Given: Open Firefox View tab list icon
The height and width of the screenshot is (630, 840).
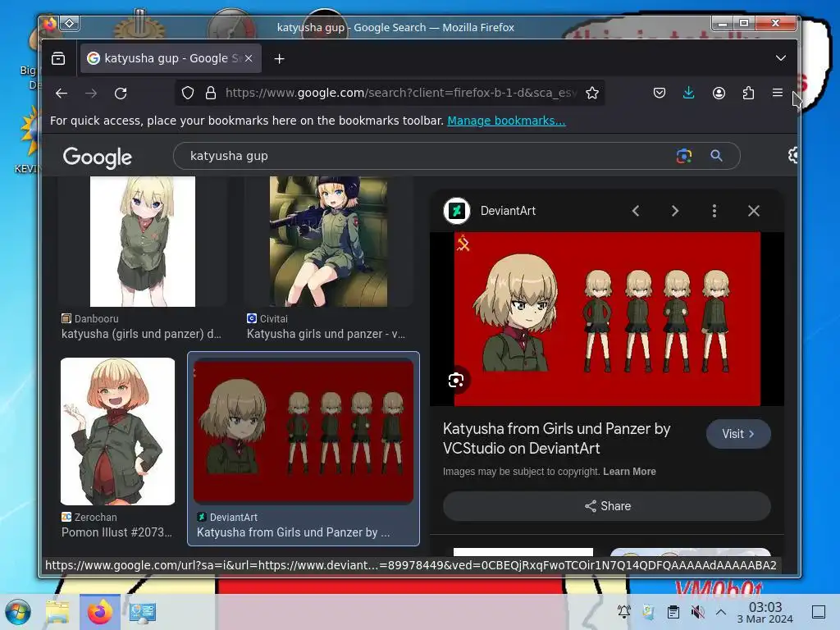Looking at the screenshot, I should [x=58, y=58].
